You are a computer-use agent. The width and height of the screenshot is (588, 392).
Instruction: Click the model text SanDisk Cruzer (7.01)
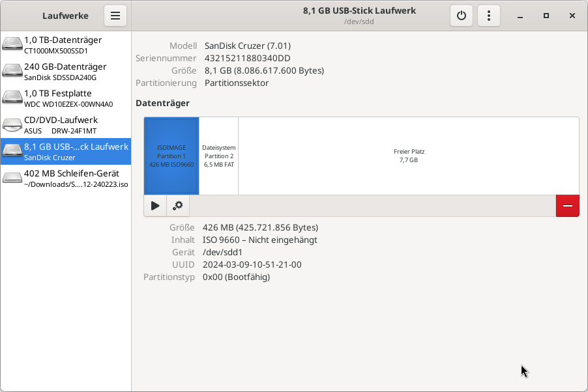click(x=248, y=46)
